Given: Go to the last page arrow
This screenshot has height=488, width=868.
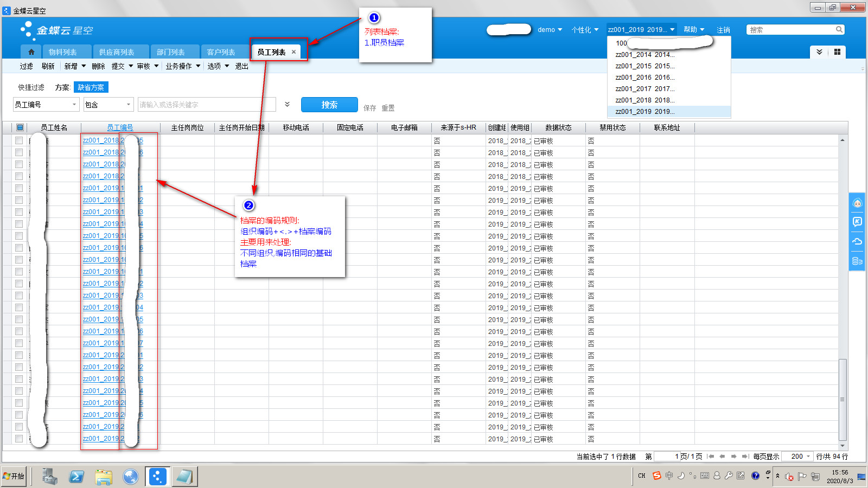Looking at the screenshot, I should click(745, 457).
